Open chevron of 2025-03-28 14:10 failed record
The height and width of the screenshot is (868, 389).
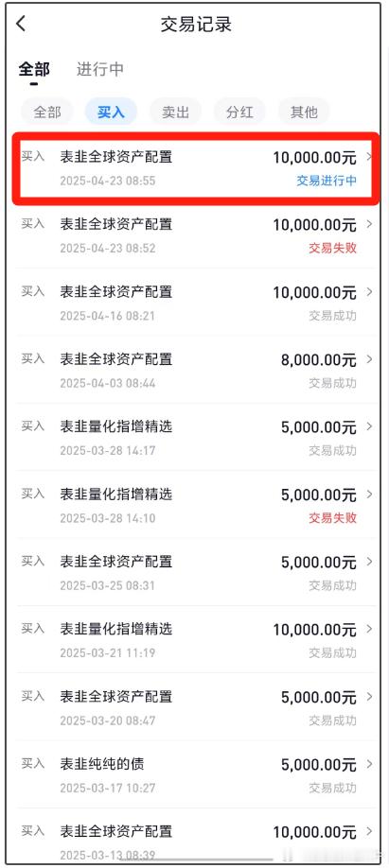pyautogui.click(x=369, y=494)
